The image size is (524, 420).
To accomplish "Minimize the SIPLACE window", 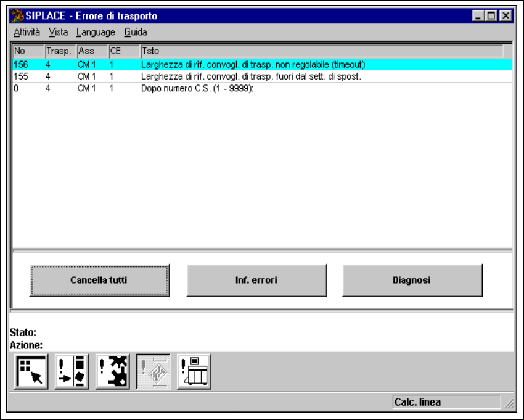I will [478, 15].
